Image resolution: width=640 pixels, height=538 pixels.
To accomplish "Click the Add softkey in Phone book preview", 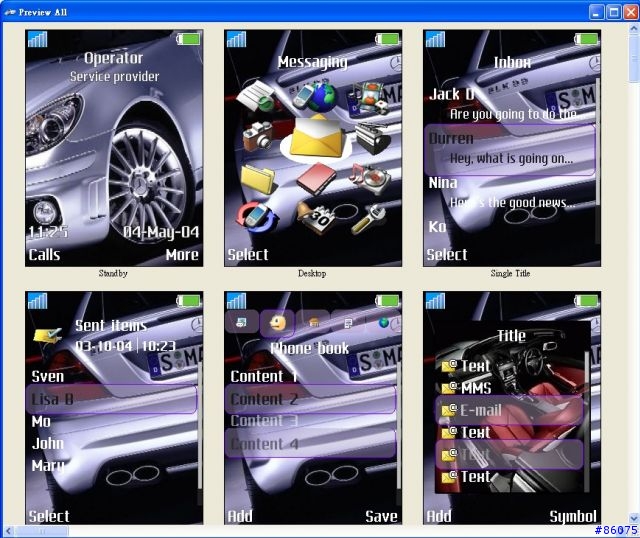I will tap(240, 516).
